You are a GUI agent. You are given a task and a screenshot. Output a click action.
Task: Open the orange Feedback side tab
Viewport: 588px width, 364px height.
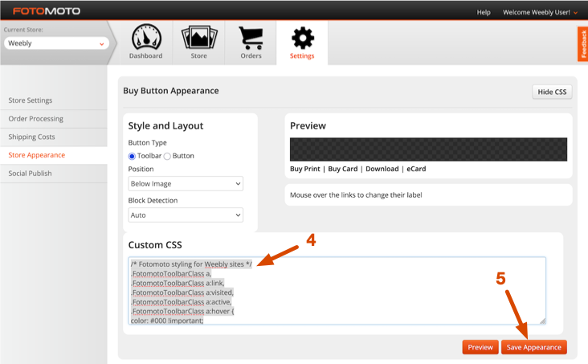pos(582,44)
